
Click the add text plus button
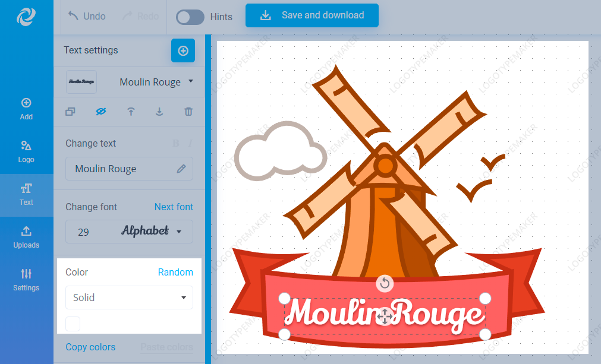point(183,50)
